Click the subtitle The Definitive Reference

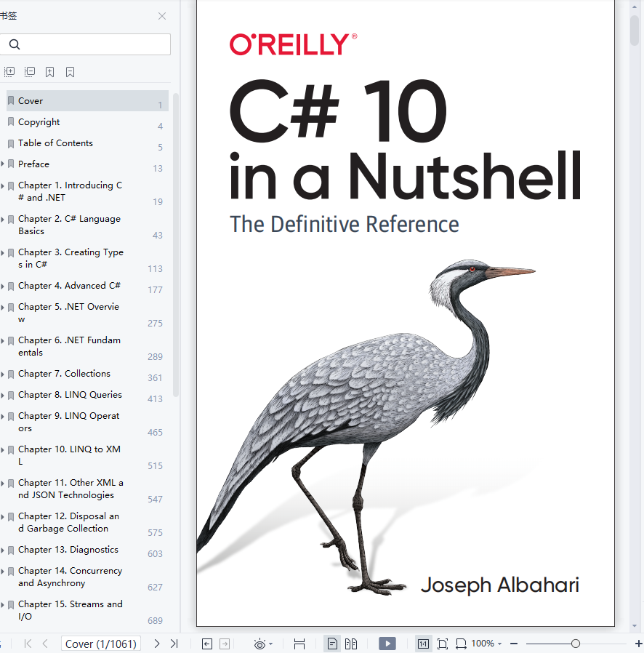345,225
